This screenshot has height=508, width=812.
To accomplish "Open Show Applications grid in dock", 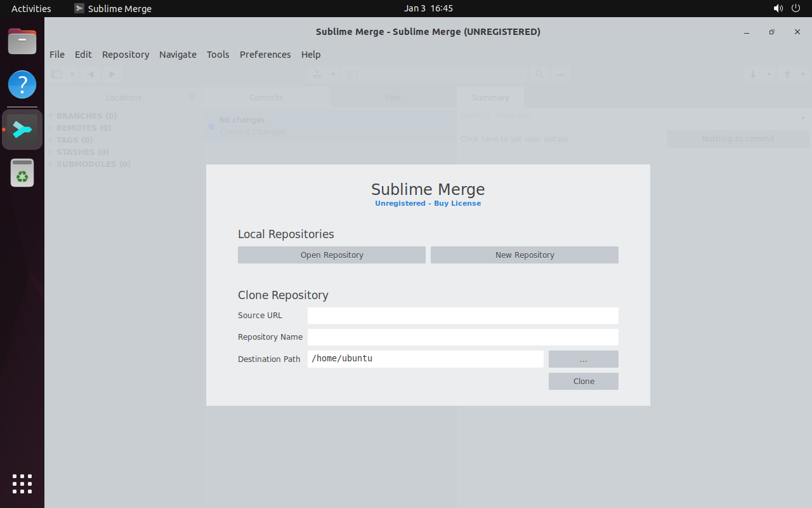I will pyautogui.click(x=22, y=484).
